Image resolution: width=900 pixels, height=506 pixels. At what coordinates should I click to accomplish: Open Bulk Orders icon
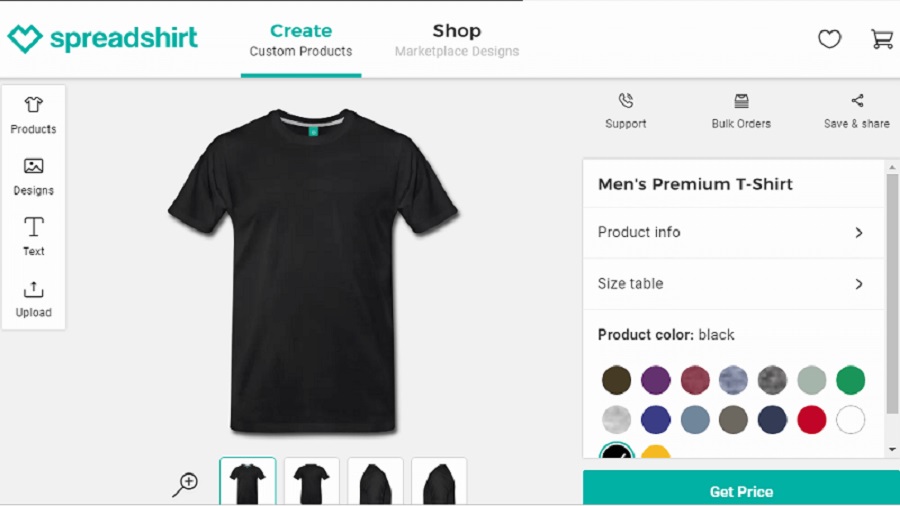(x=741, y=101)
